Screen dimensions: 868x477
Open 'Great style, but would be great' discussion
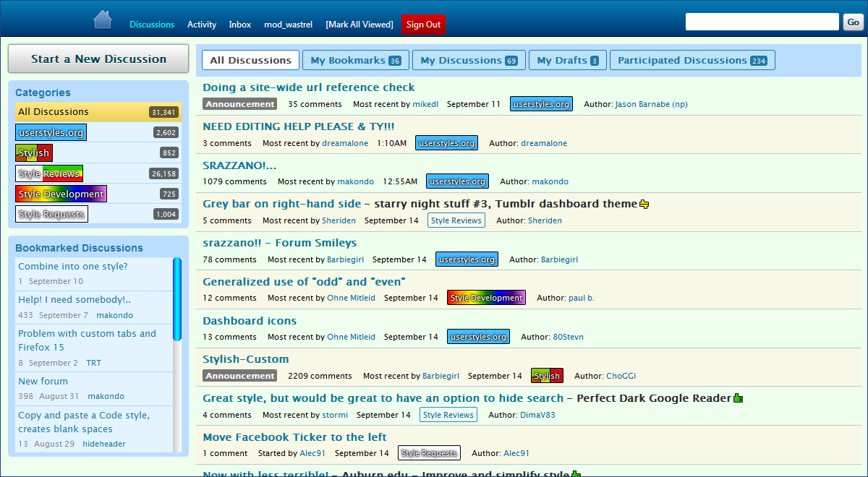pos(383,398)
